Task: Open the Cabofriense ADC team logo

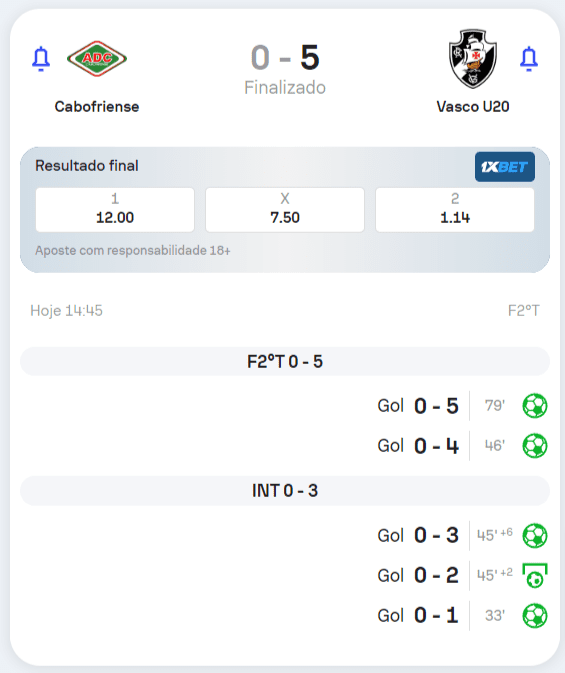Action: pyautogui.click(x=97, y=58)
